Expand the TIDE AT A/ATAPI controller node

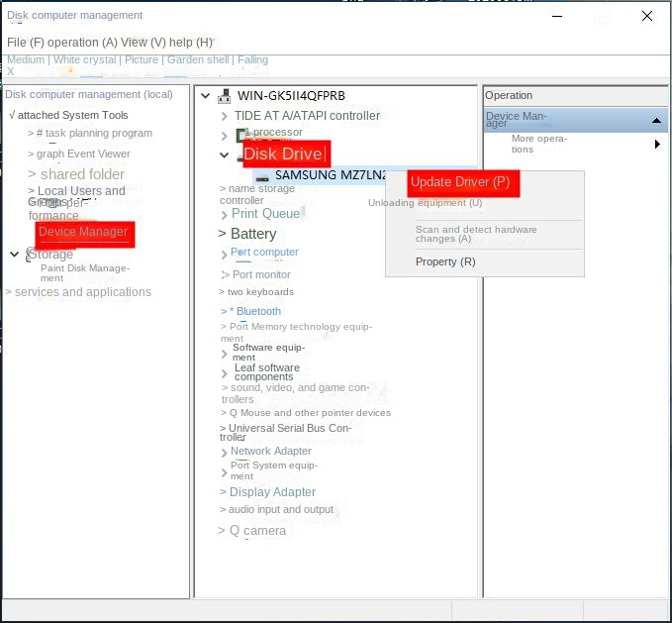225,116
